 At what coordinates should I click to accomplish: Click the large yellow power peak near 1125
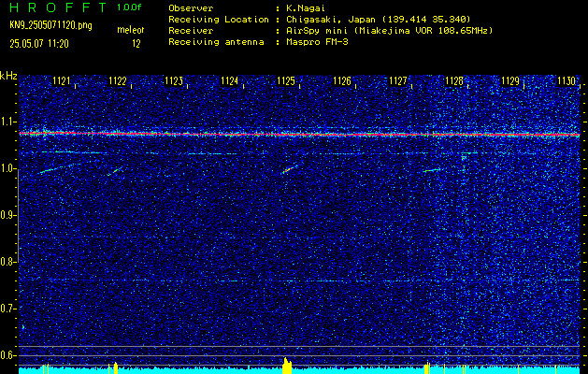[287, 366]
